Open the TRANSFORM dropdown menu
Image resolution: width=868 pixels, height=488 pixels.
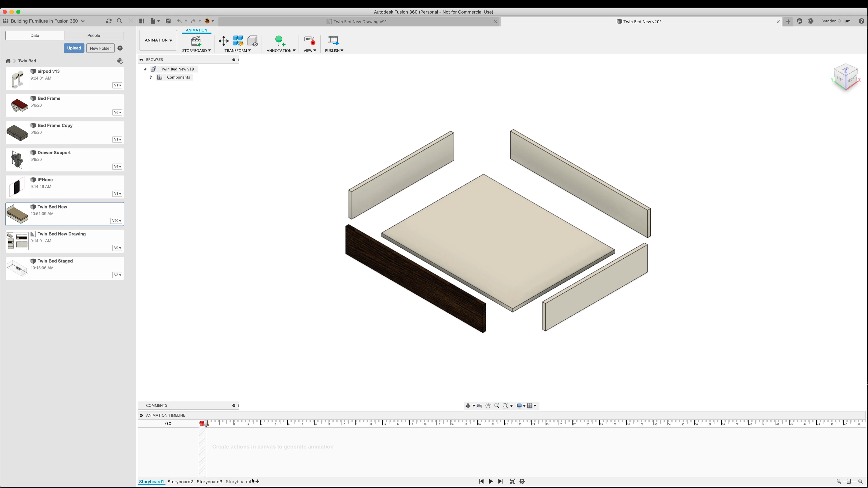238,51
